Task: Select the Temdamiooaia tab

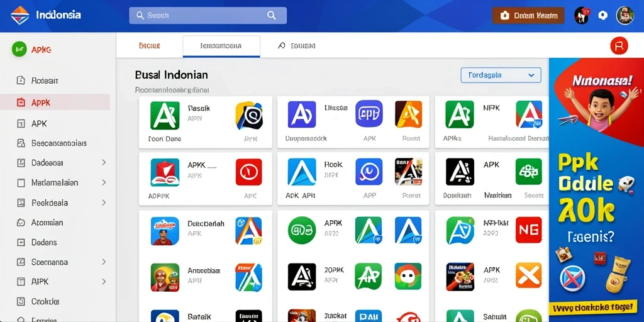Action: [221, 47]
